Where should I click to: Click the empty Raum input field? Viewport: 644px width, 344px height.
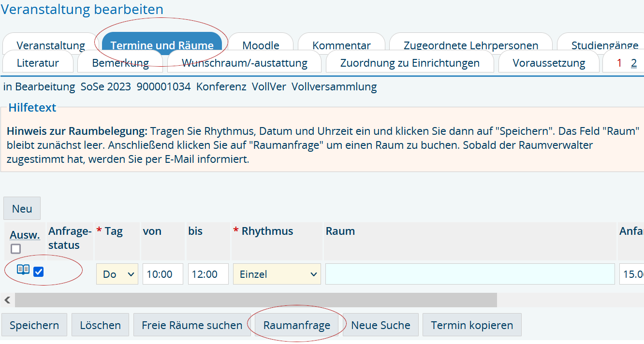pos(470,274)
